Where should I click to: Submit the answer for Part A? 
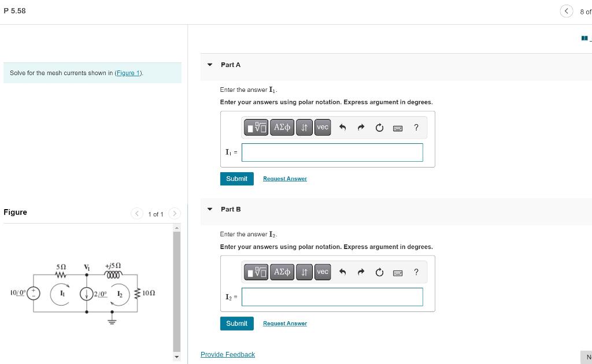pyautogui.click(x=236, y=179)
